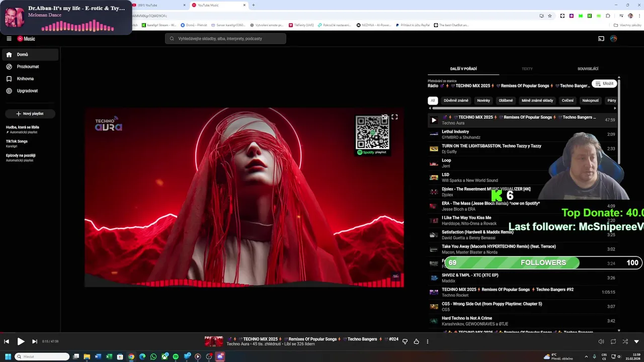Select TURN ON THE LIGHTSBASSTON track

click(522, 149)
